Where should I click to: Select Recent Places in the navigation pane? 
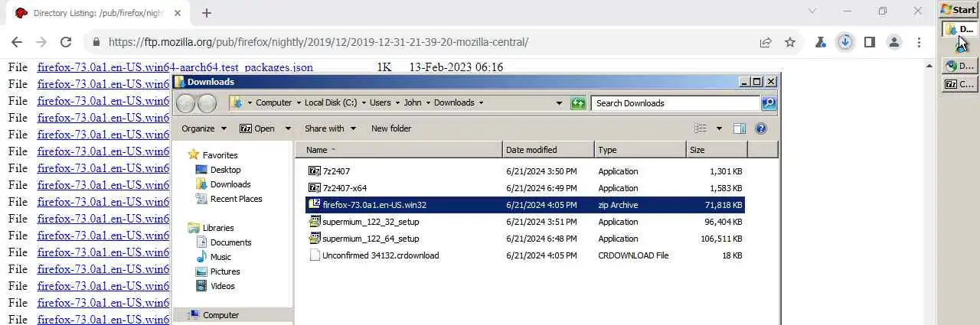236,199
